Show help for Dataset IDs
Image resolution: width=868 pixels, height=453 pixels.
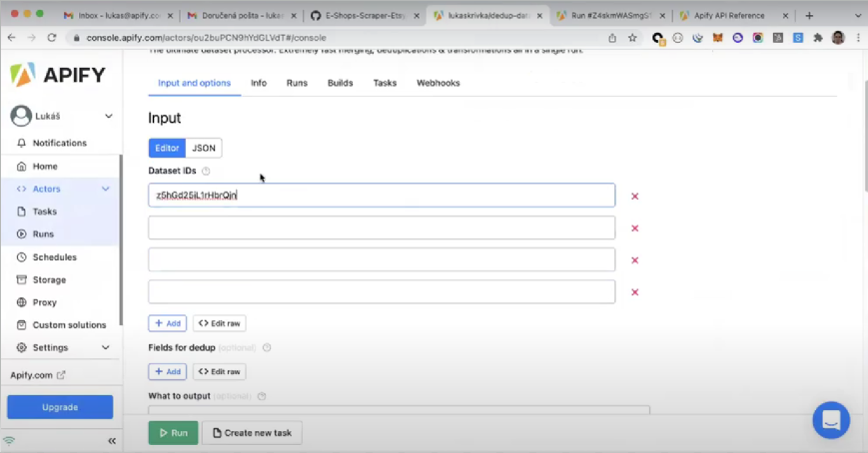(206, 171)
